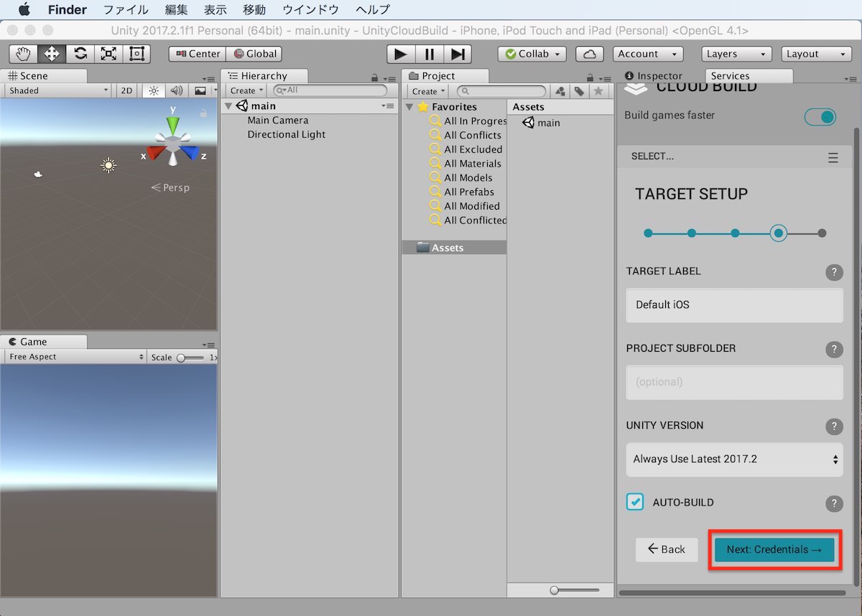Select the camera gizmo in Scene

pyautogui.click(x=39, y=174)
